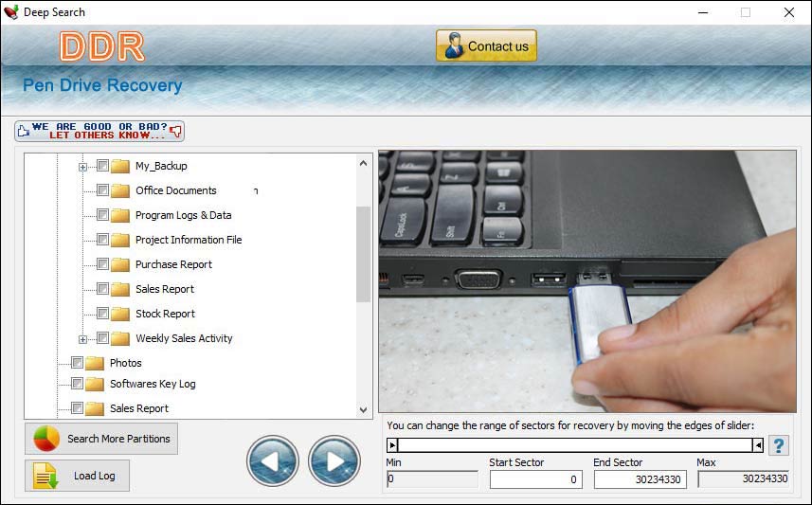This screenshot has width=812, height=505.
Task: Click the Min value field
Action: (432, 478)
